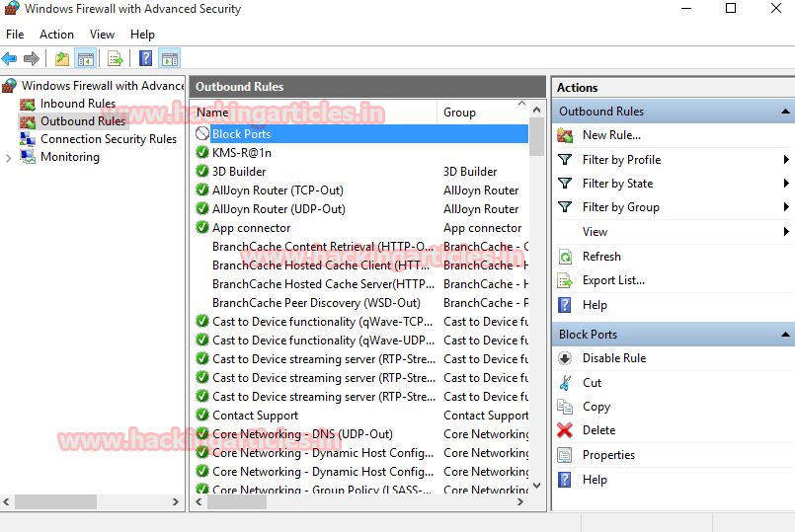795x532 pixels.
Task: Click the green check icon of KMS-R@1n
Action: [x=202, y=153]
